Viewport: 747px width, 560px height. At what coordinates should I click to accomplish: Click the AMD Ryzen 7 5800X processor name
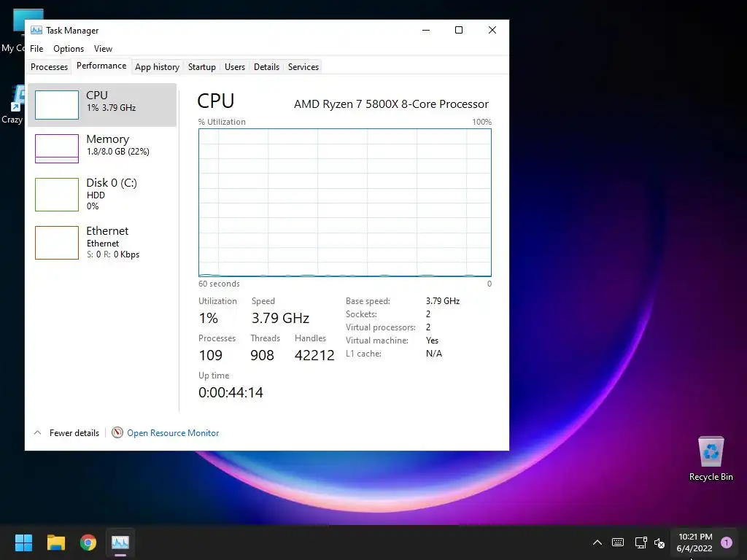point(391,104)
